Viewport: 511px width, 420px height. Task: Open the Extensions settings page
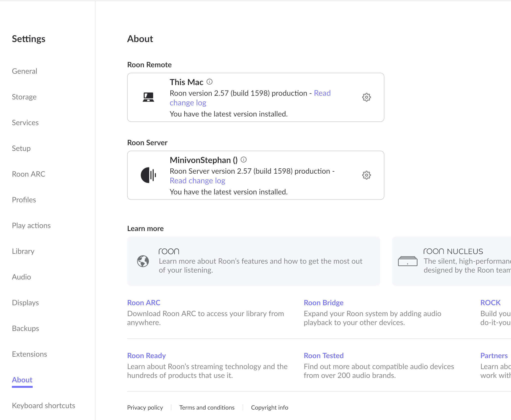coord(29,354)
